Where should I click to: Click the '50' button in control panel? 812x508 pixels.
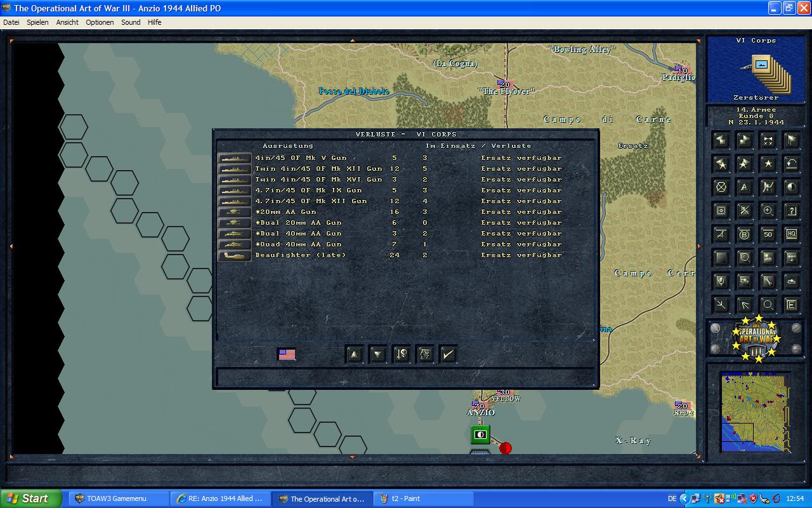pyautogui.click(x=768, y=234)
